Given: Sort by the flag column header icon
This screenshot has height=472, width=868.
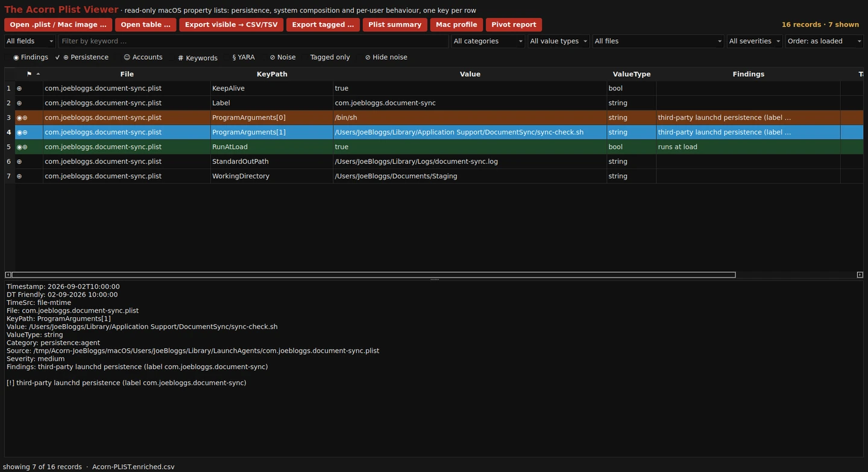Looking at the screenshot, I should (29, 74).
